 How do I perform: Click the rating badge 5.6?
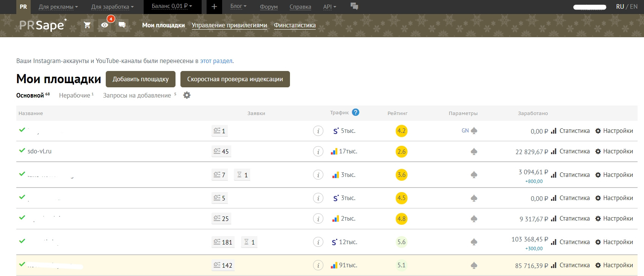coord(401,242)
